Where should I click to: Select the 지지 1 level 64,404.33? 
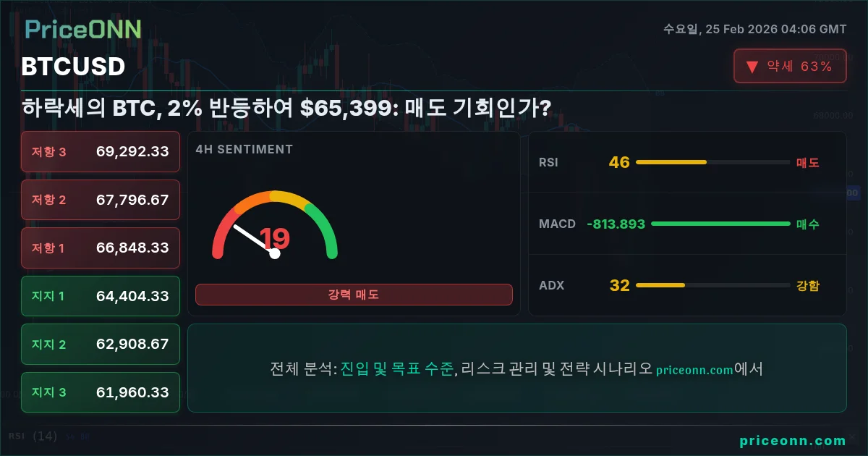(101, 296)
